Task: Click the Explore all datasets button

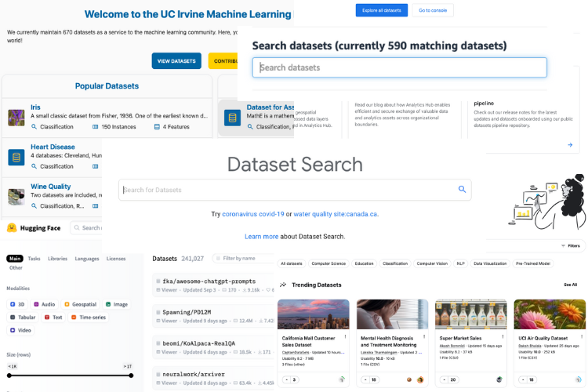Action: click(381, 10)
